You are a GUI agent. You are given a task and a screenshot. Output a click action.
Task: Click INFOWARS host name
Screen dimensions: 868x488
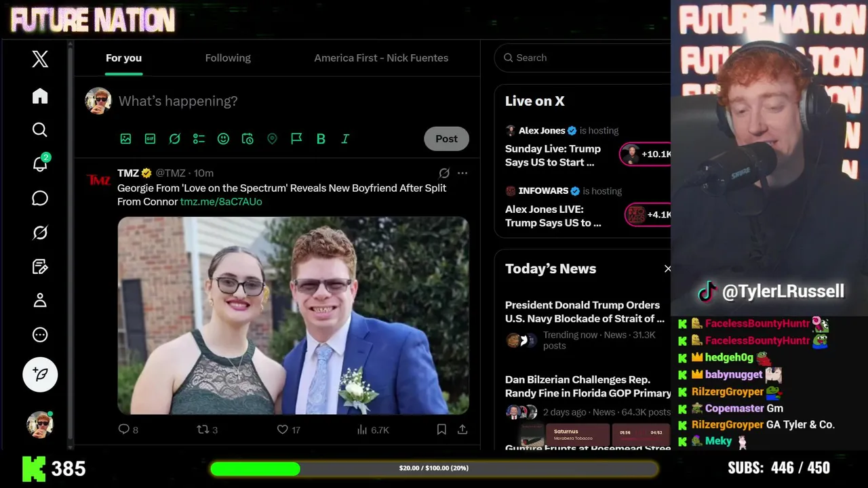coord(543,191)
